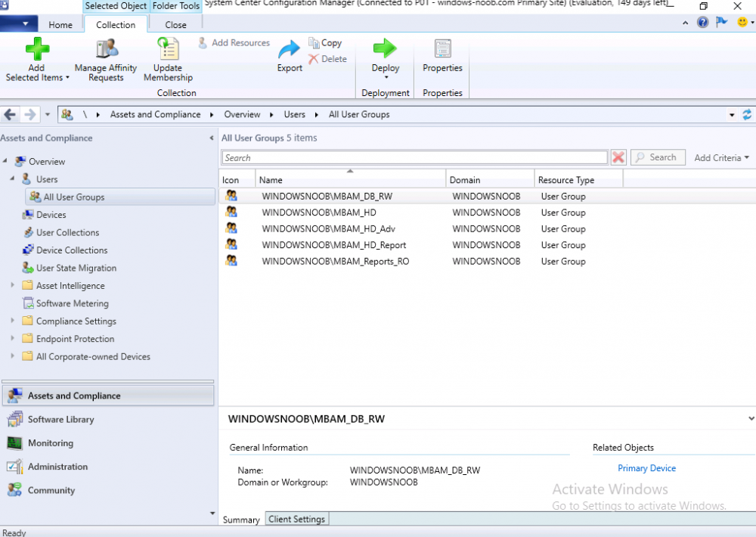The height and width of the screenshot is (537, 756).
Task: Collapse the details pane with the chevron
Action: [751, 419]
